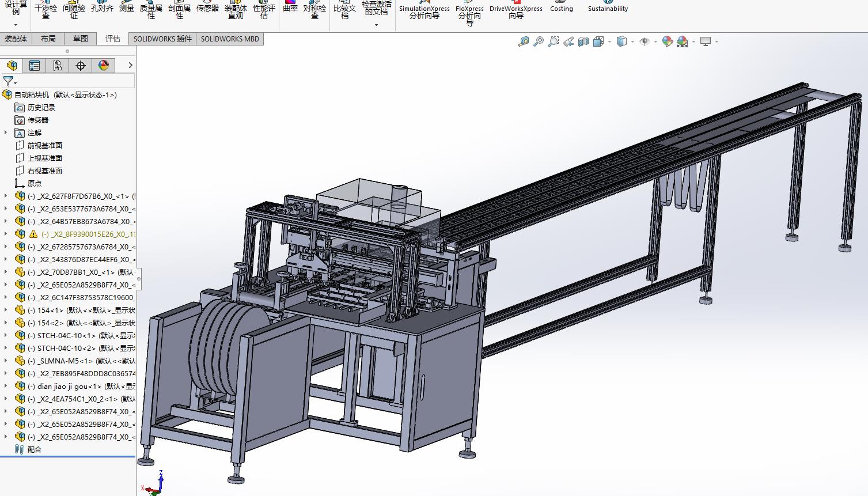
Task: Open the SOLIDWORKS 插件 tab
Action: point(162,39)
